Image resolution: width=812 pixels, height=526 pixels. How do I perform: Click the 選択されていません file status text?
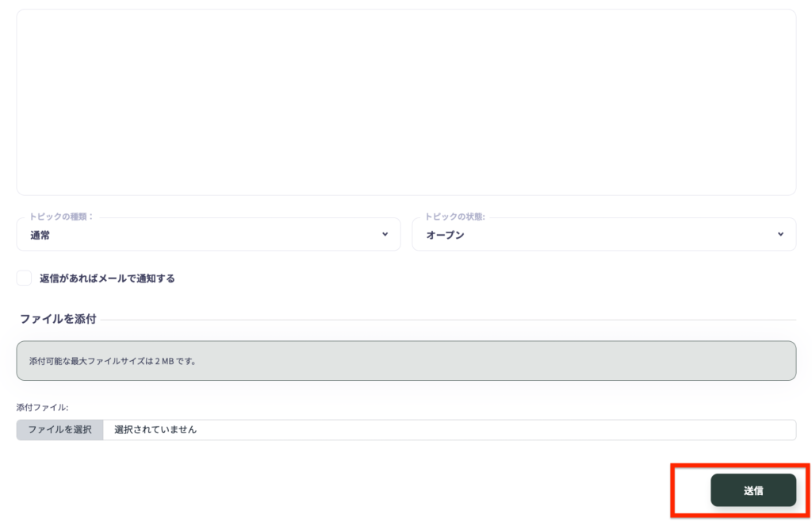pos(155,430)
